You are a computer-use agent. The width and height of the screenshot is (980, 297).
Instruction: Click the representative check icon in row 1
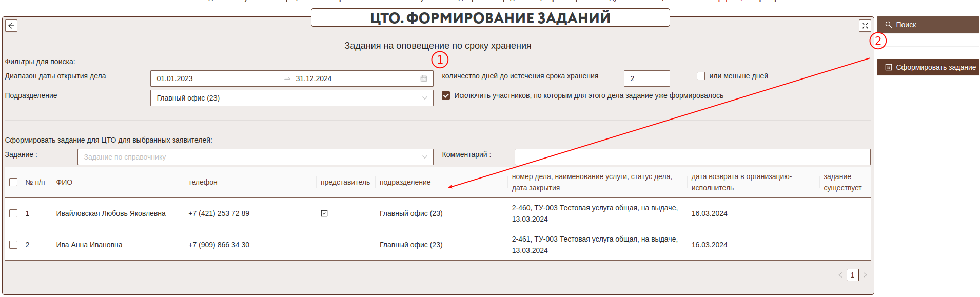324,213
